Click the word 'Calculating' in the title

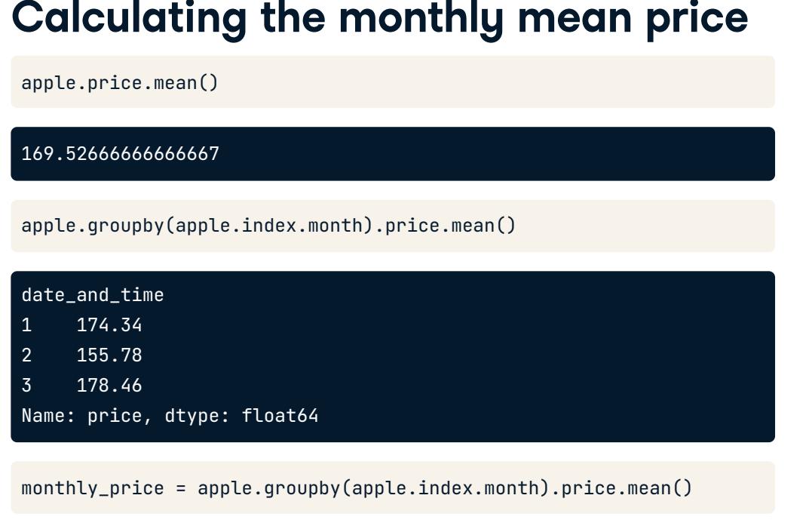pyautogui.click(x=130, y=19)
